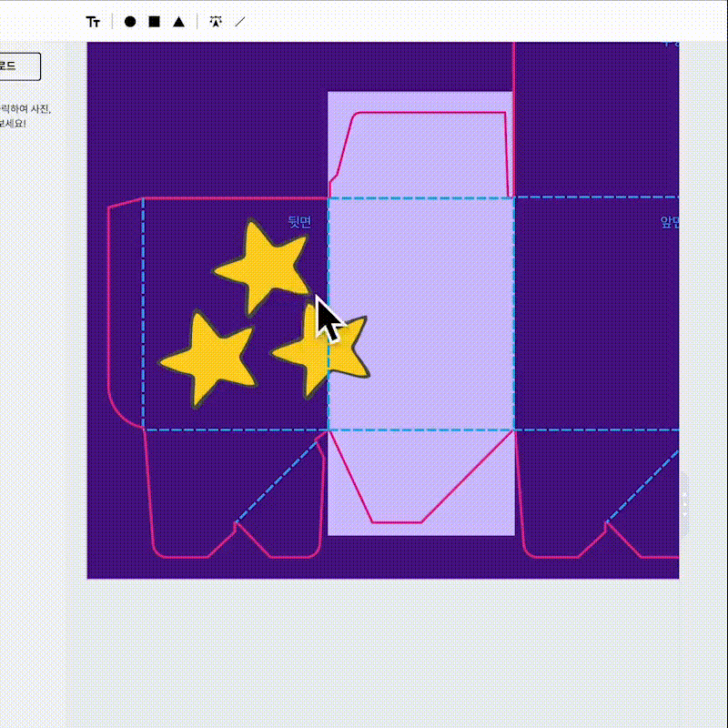
Task: Click the 앞면 front panel label
Action: point(670,222)
